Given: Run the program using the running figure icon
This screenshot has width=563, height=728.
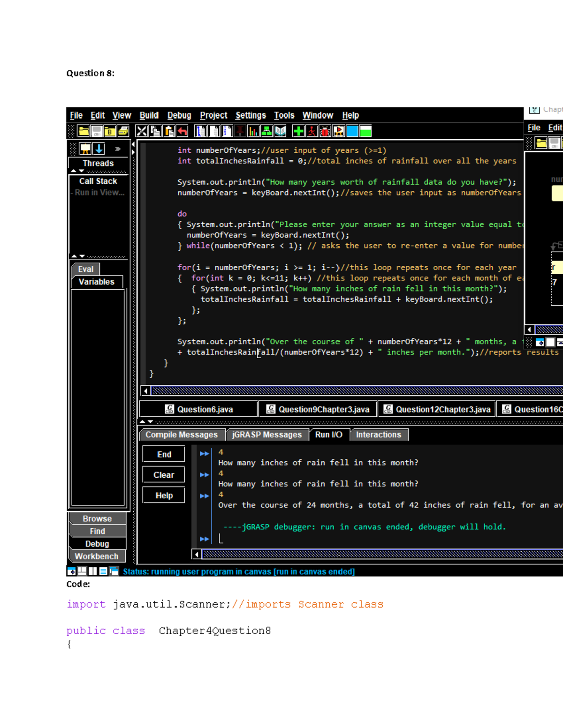Looking at the screenshot, I should (311, 132).
